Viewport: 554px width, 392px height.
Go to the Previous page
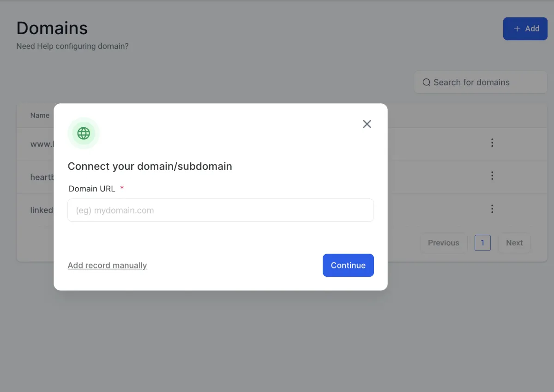click(444, 243)
